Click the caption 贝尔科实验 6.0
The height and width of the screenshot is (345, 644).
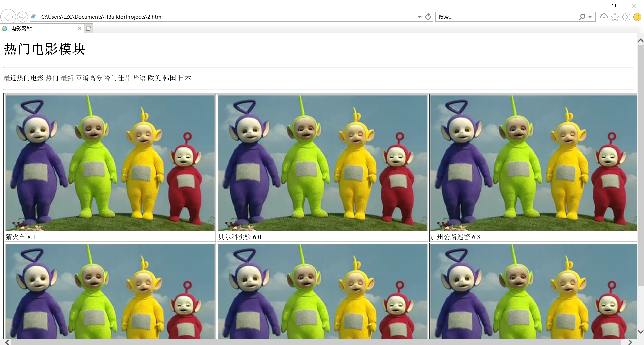[240, 237]
